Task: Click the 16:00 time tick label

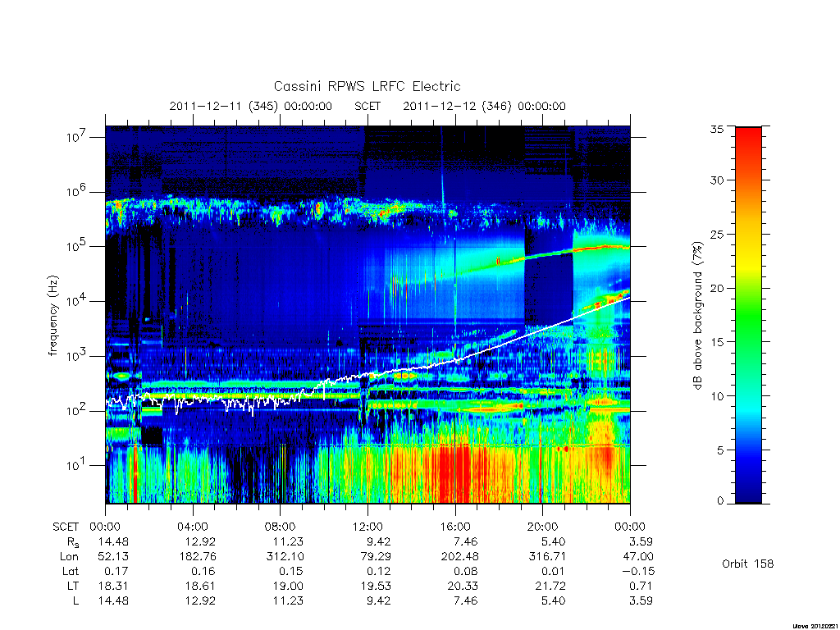Action: pos(454,527)
